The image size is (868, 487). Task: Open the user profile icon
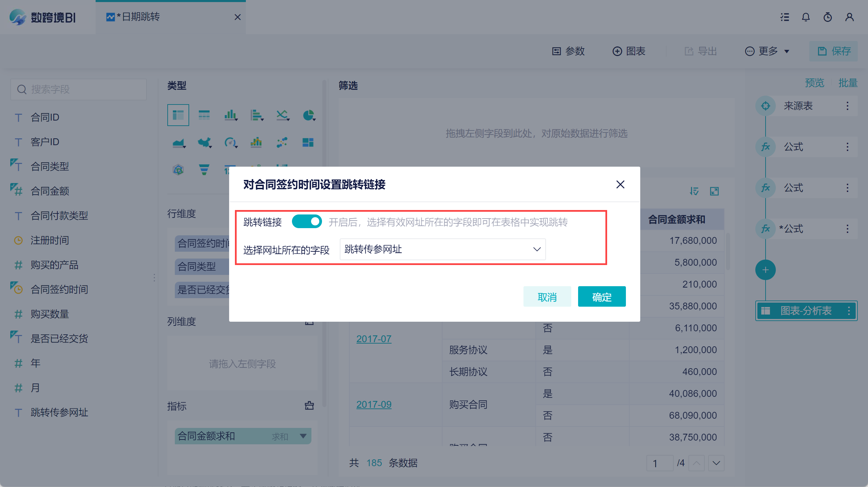849,17
